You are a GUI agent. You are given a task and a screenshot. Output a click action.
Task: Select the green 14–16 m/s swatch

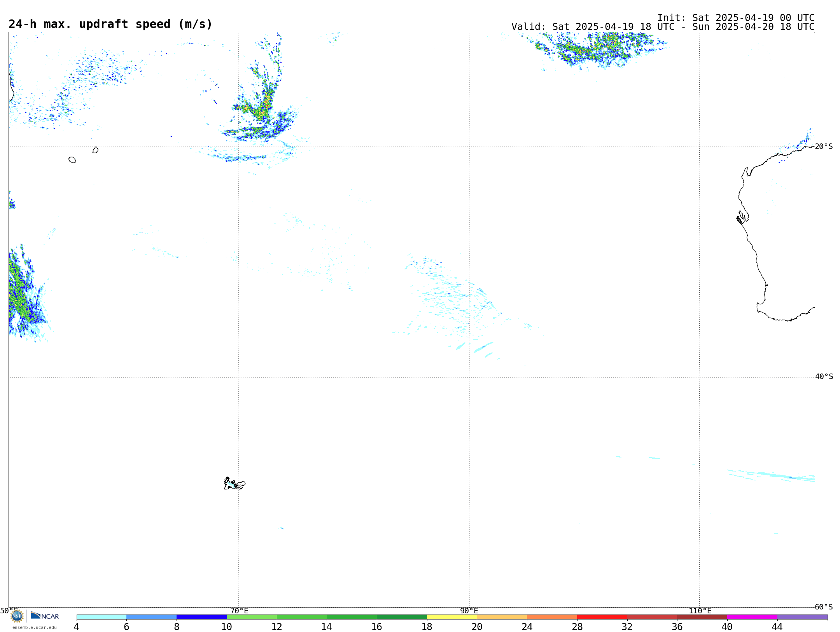click(352, 617)
